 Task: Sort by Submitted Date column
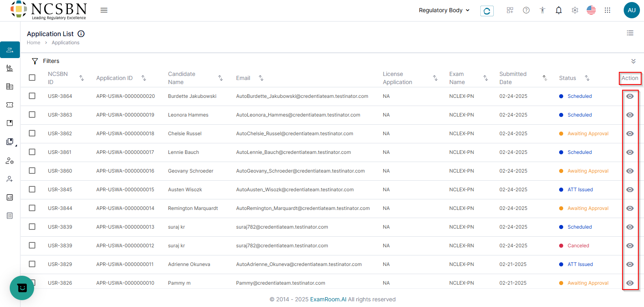pos(545,78)
